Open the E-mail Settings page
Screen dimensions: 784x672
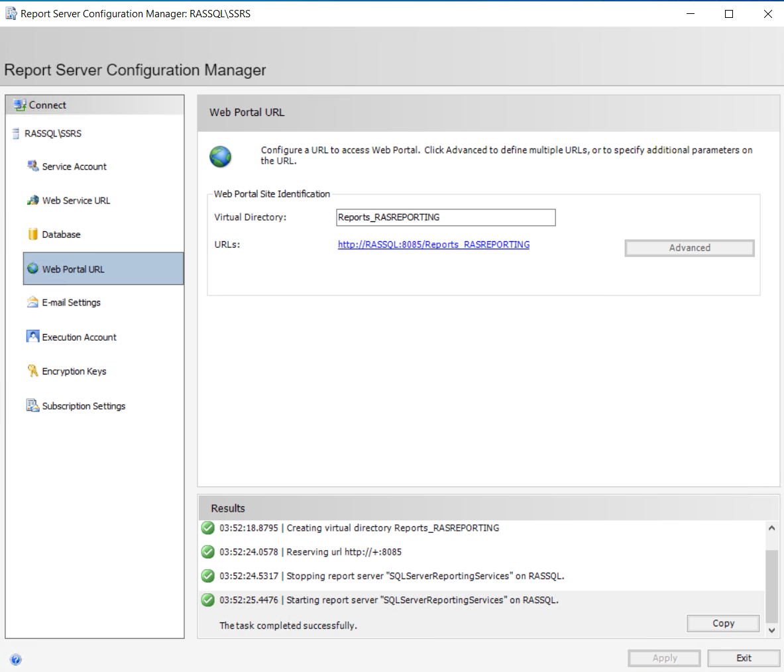click(72, 303)
